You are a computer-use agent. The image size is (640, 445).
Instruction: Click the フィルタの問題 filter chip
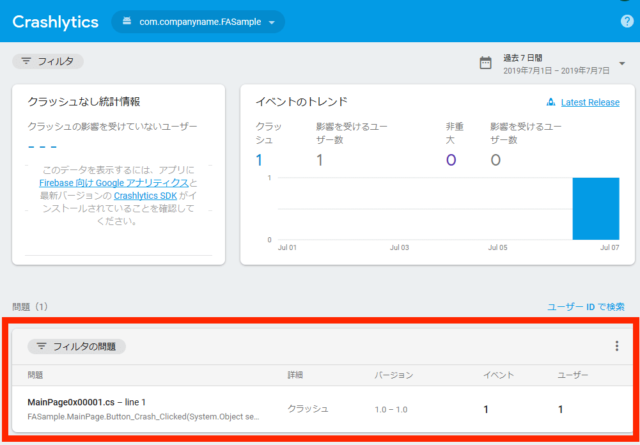[x=77, y=347]
